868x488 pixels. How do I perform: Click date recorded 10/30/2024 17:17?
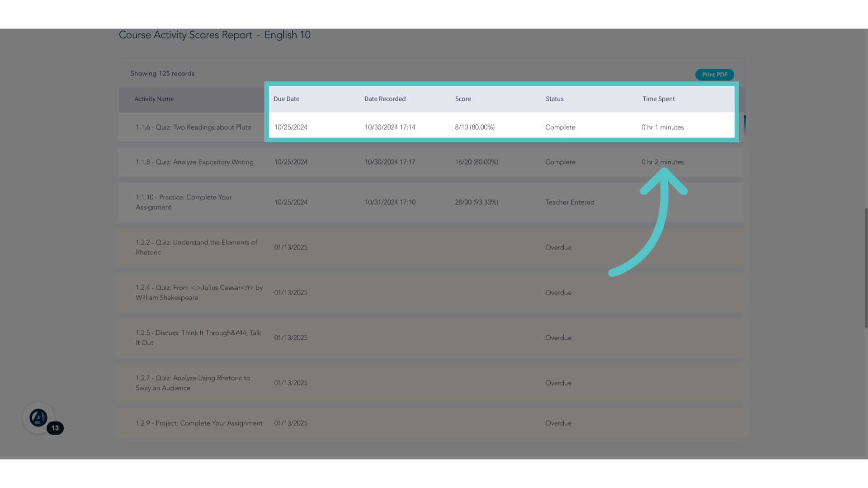(390, 162)
